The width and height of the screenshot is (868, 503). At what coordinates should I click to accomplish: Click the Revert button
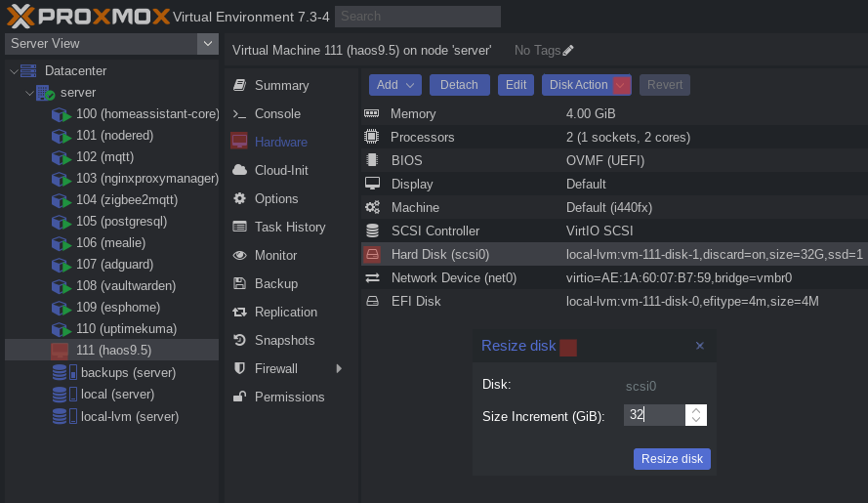point(664,85)
